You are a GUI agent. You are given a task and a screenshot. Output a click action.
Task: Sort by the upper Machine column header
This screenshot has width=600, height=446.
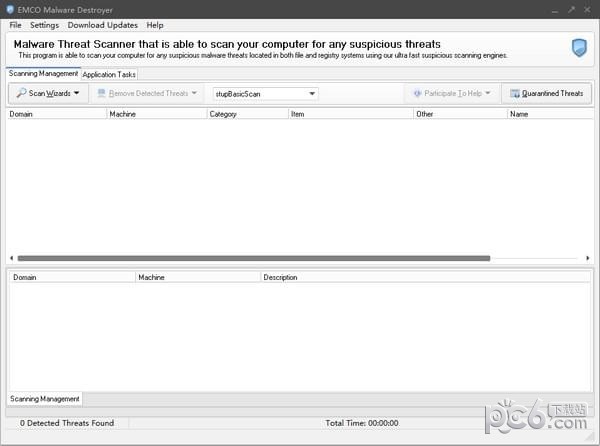[157, 114]
